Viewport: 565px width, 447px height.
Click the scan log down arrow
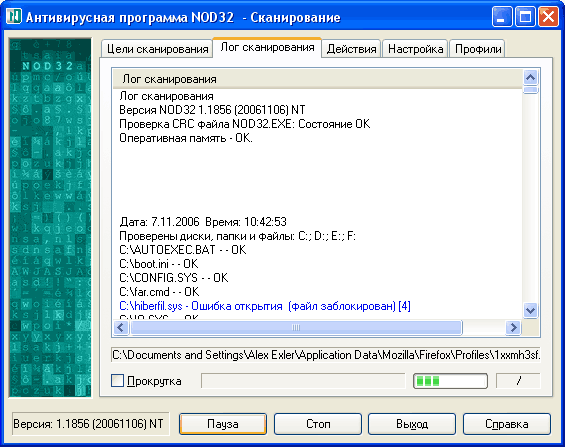point(530,310)
